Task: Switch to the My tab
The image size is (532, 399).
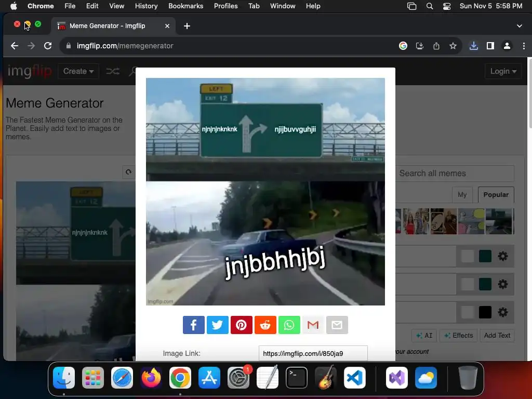Action: coord(462,195)
